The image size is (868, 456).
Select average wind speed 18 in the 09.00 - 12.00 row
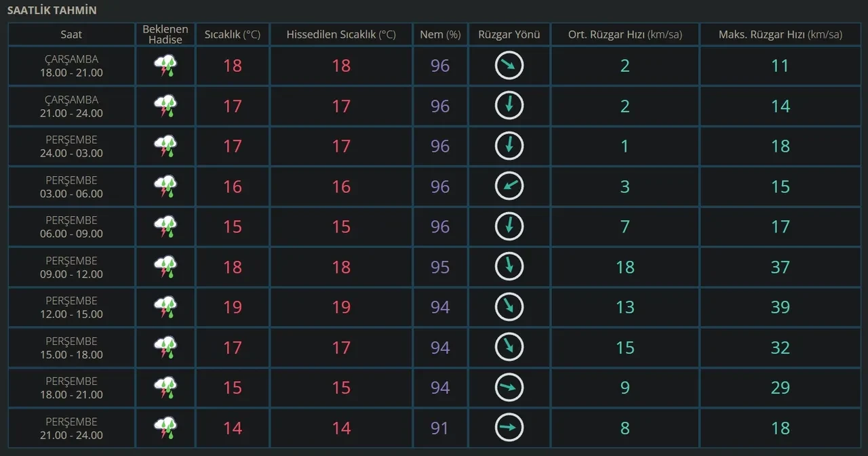(625, 267)
